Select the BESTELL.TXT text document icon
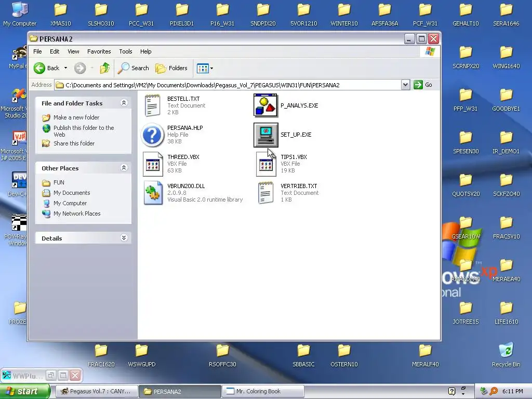This screenshot has width=532, height=399. point(152,105)
